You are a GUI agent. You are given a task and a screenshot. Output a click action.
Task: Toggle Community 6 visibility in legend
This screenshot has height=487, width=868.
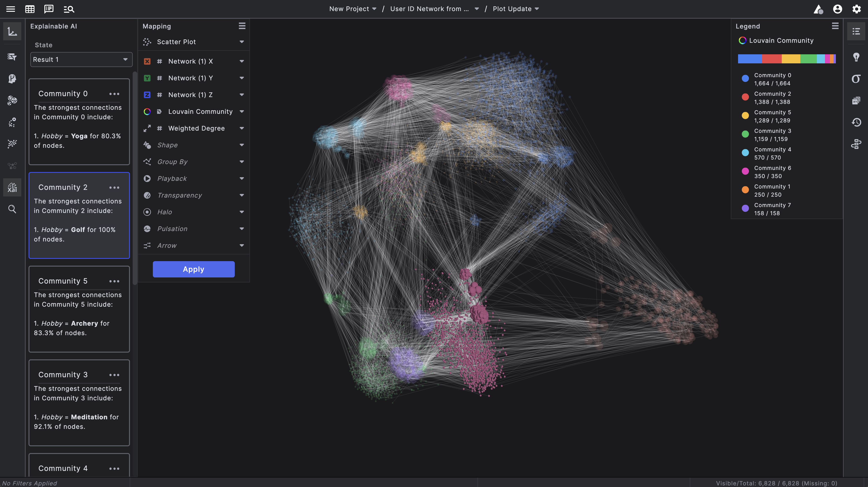pyautogui.click(x=745, y=171)
